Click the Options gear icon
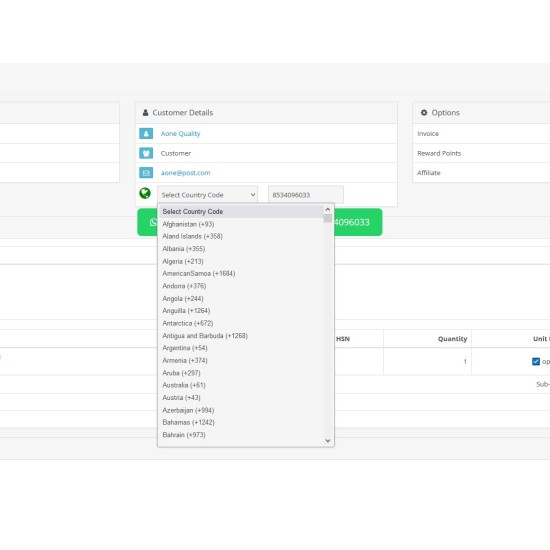The width and height of the screenshot is (550, 550). point(424,113)
